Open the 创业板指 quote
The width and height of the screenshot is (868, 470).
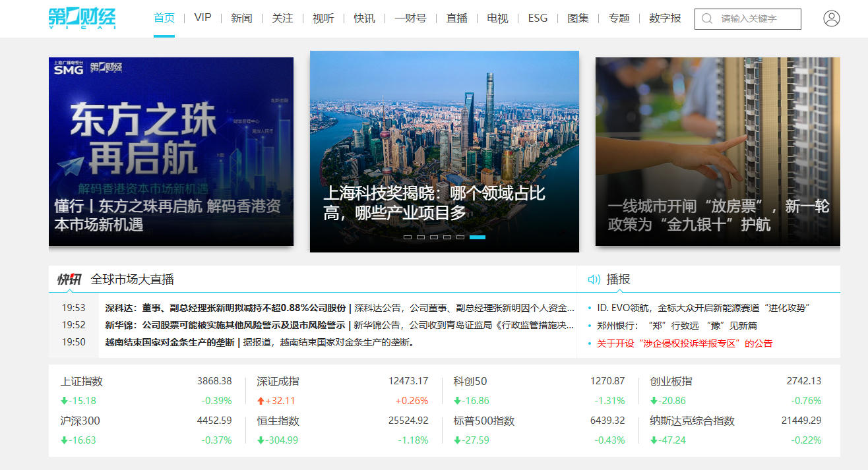[x=671, y=382]
